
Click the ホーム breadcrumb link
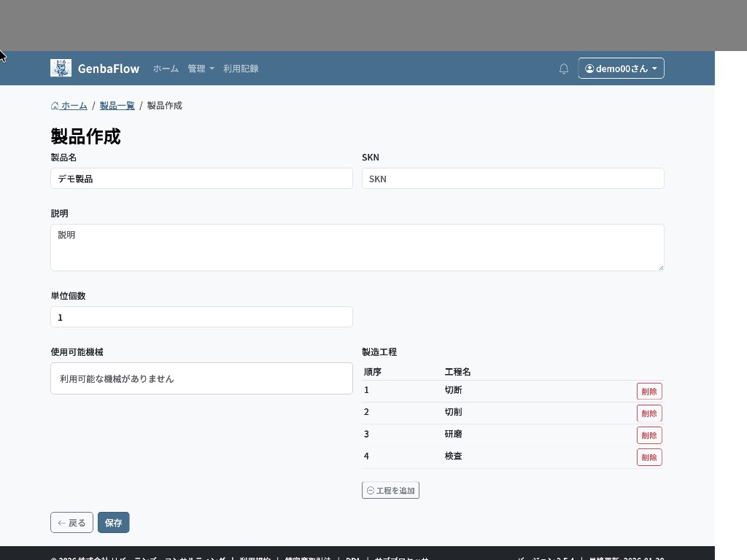69,106
